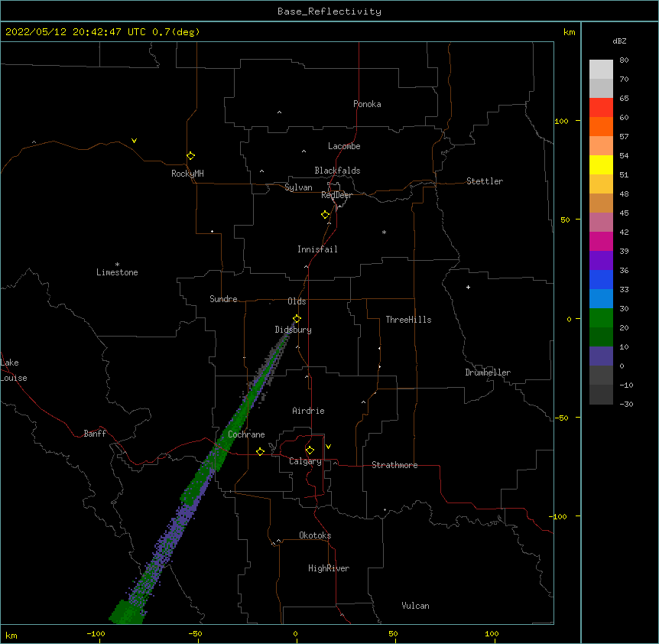Click the 2022/05/12 20:42:47 UTC timestamp
The height and width of the screenshot is (644, 659).
click(x=76, y=32)
